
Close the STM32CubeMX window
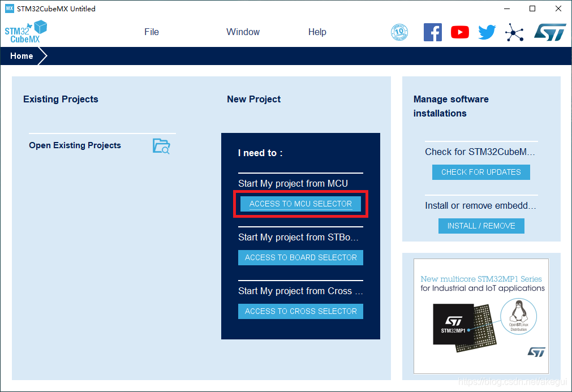click(x=558, y=8)
